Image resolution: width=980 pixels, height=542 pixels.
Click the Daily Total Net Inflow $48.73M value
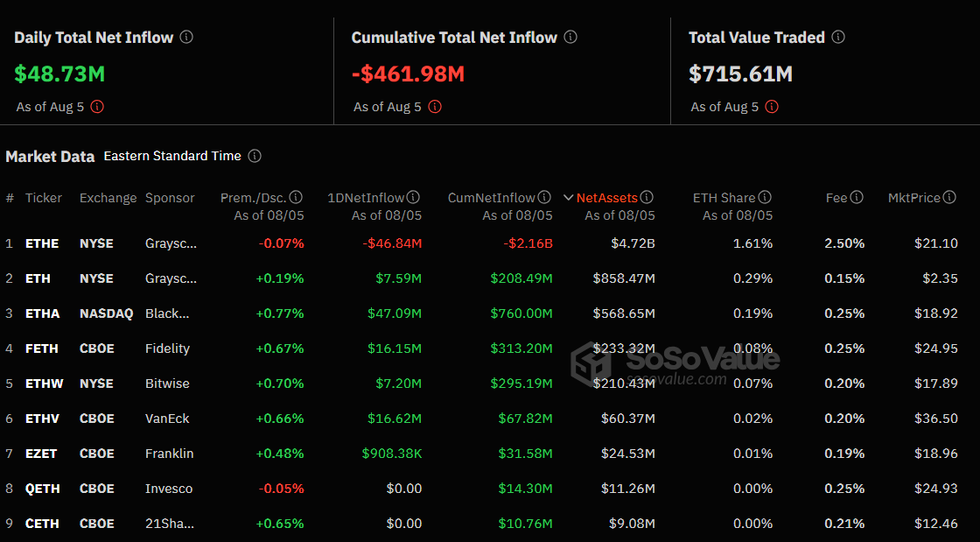coord(60,74)
